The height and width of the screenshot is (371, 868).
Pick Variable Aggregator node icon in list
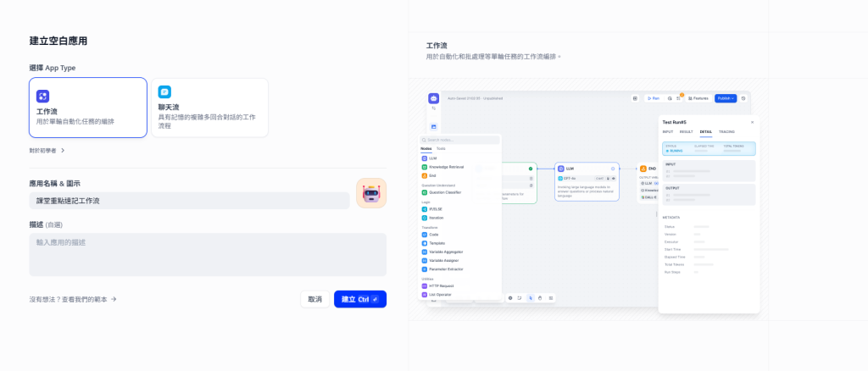[425, 252]
